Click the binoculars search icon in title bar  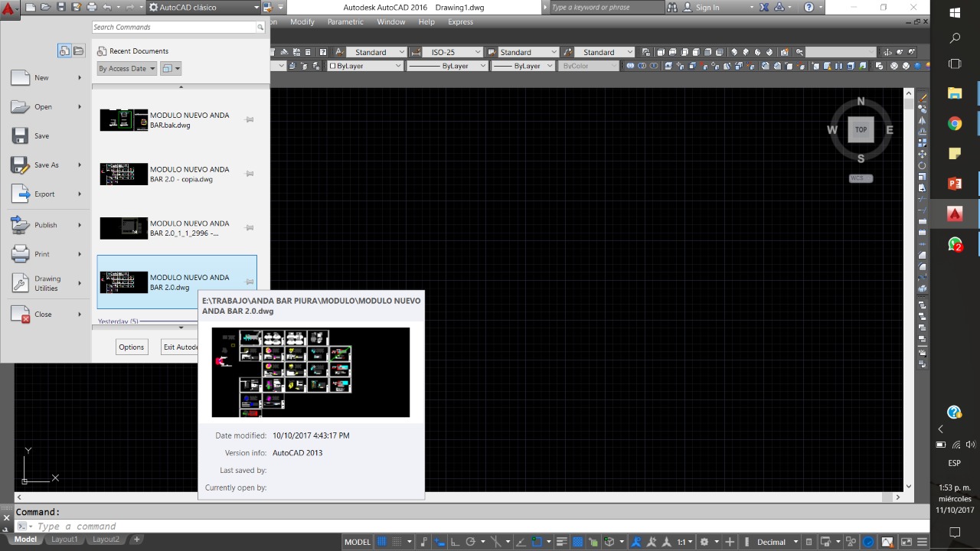click(672, 7)
